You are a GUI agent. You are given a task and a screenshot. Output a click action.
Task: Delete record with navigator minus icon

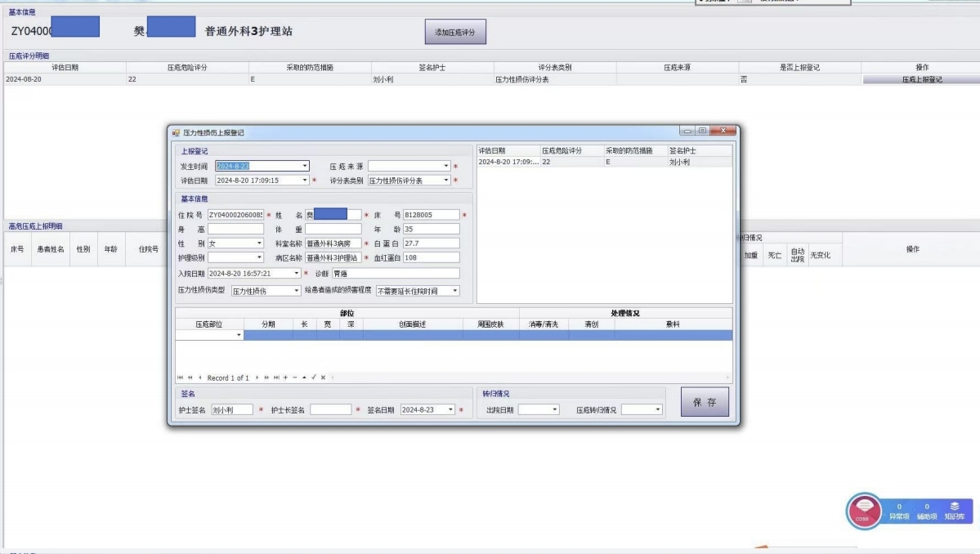[x=294, y=378]
